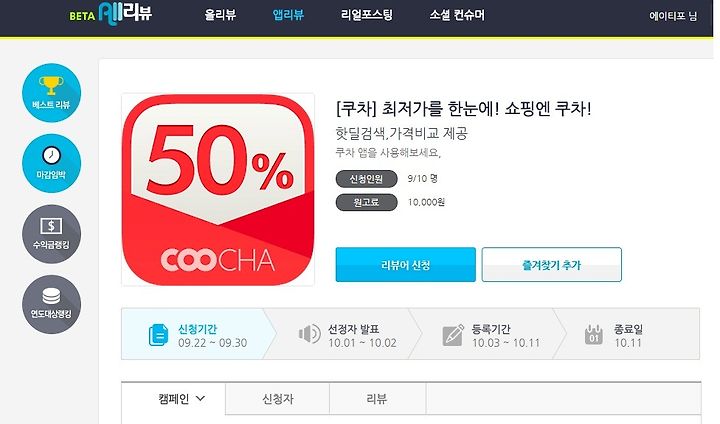Click the 선정자 발표 speaker icon

coord(309,334)
